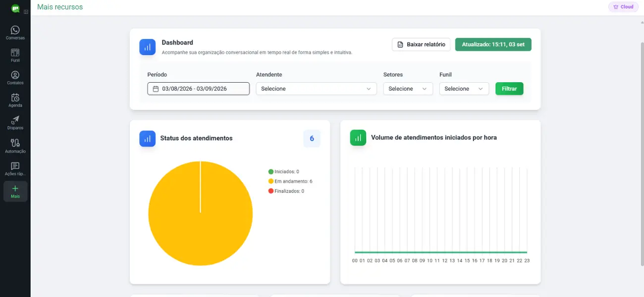Expand the Setores dropdown
Screen dimensions: 644x297
tap(408, 89)
